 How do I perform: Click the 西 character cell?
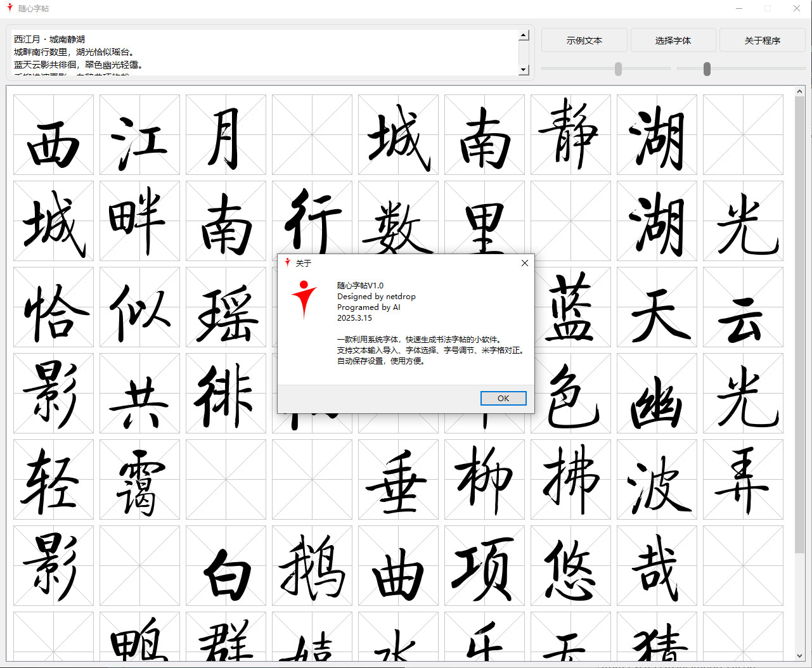53,135
